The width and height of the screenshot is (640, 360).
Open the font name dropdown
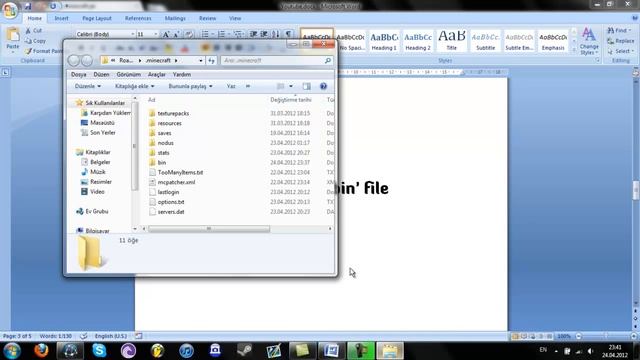133,34
